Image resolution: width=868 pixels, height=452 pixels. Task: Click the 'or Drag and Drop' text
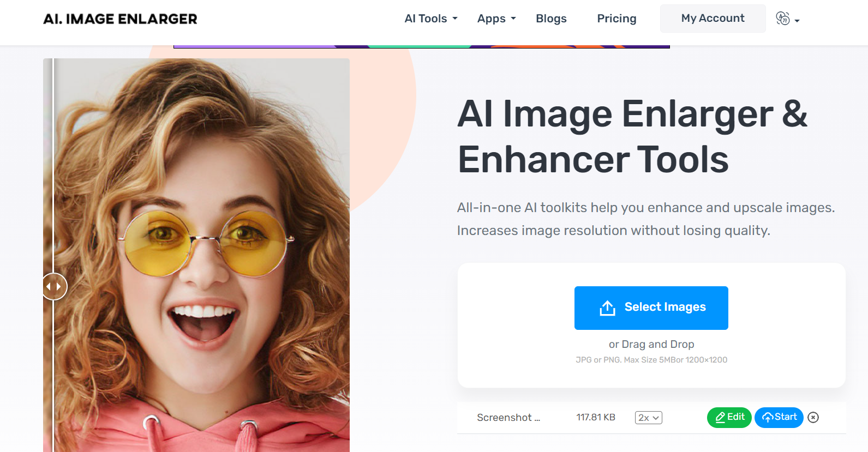pyautogui.click(x=651, y=344)
